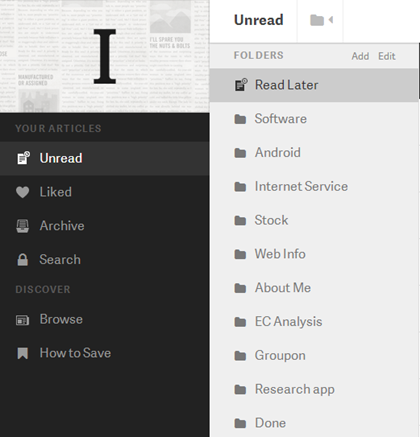
Task: Click the folder icon beside Web Info
Action: click(x=240, y=254)
